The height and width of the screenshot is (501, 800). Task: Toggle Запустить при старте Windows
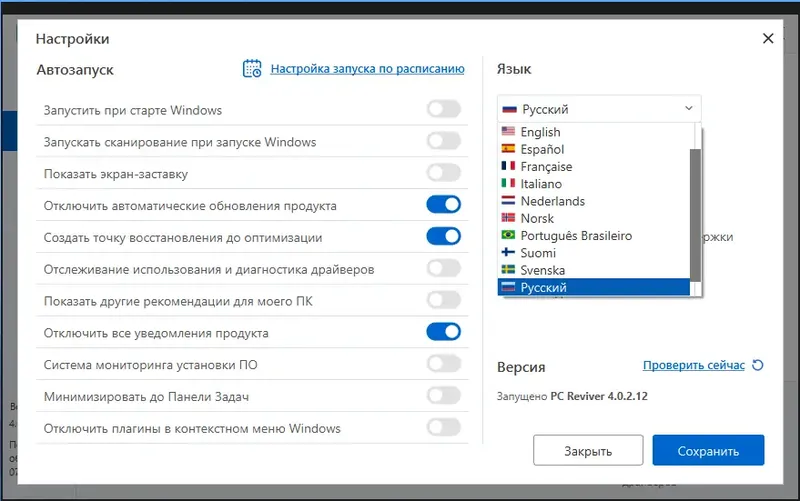click(444, 109)
